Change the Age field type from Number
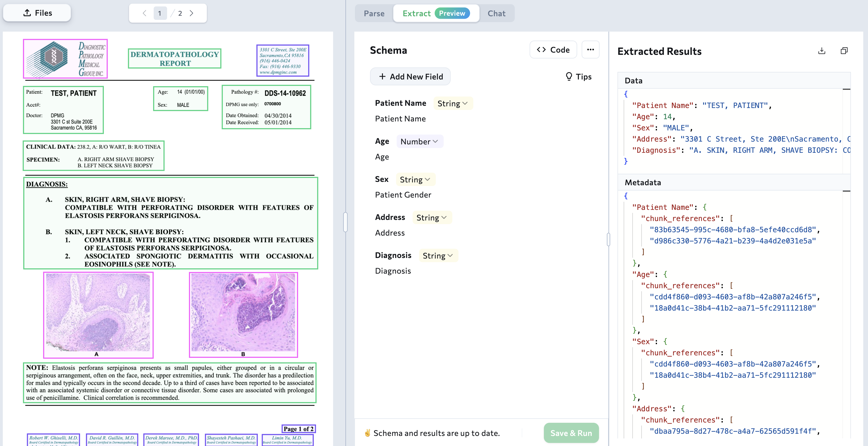This screenshot has height=446, width=868. click(420, 141)
